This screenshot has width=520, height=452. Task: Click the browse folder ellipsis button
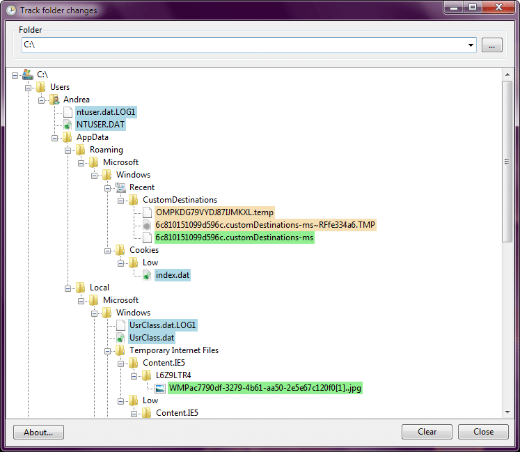click(x=492, y=45)
